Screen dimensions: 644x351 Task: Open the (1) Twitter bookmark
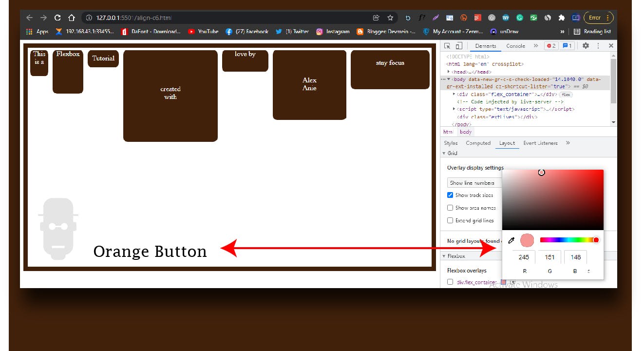point(292,31)
